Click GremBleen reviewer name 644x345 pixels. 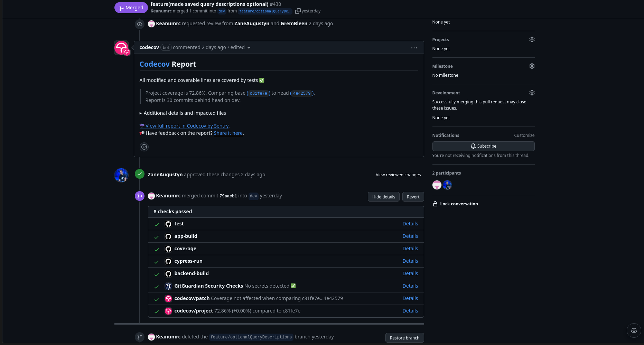click(x=294, y=24)
